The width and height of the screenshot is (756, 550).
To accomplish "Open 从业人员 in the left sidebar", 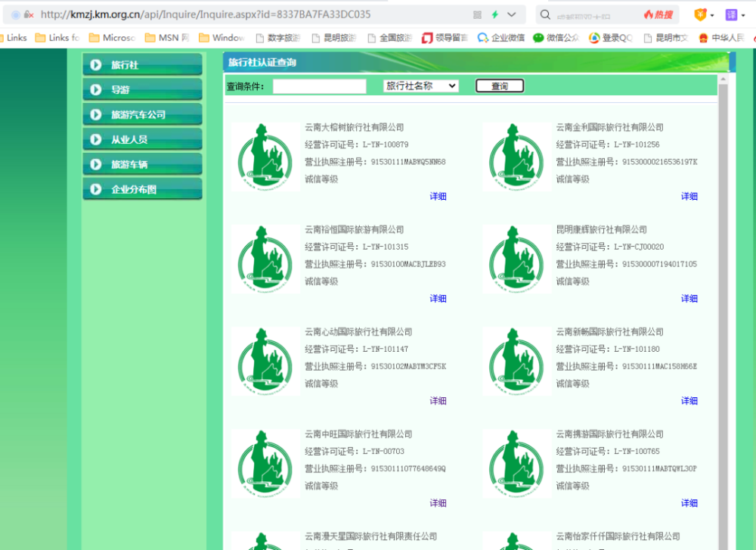I will click(x=142, y=139).
